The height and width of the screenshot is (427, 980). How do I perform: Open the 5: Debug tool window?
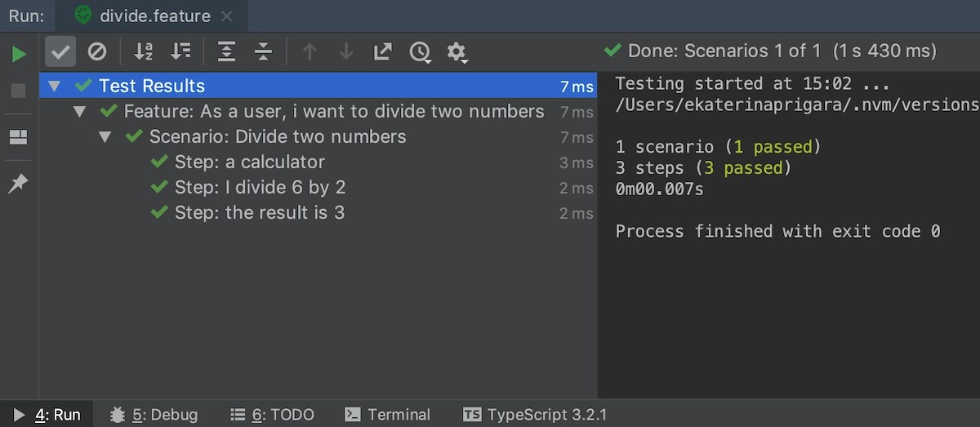(154, 415)
